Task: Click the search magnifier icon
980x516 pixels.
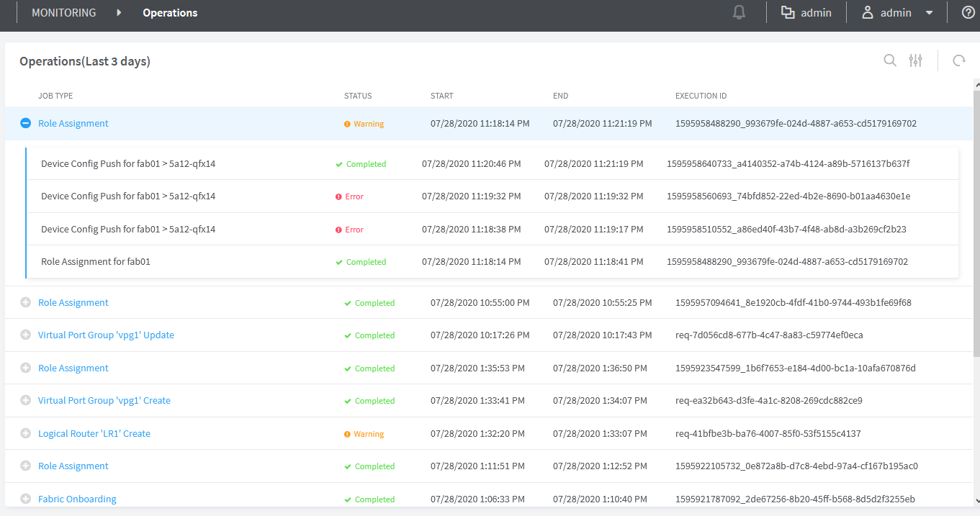Action: (x=890, y=61)
